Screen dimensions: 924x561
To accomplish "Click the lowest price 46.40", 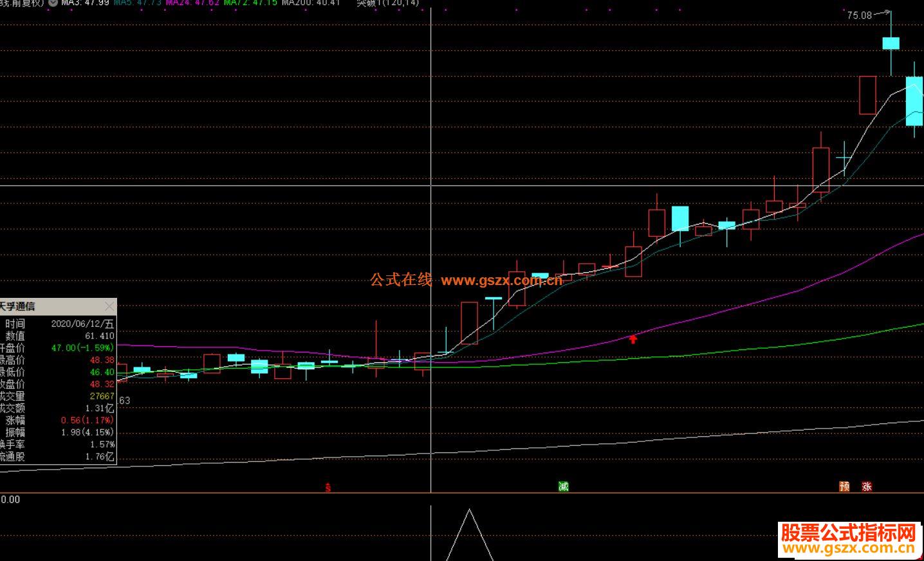I will pos(102,372).
